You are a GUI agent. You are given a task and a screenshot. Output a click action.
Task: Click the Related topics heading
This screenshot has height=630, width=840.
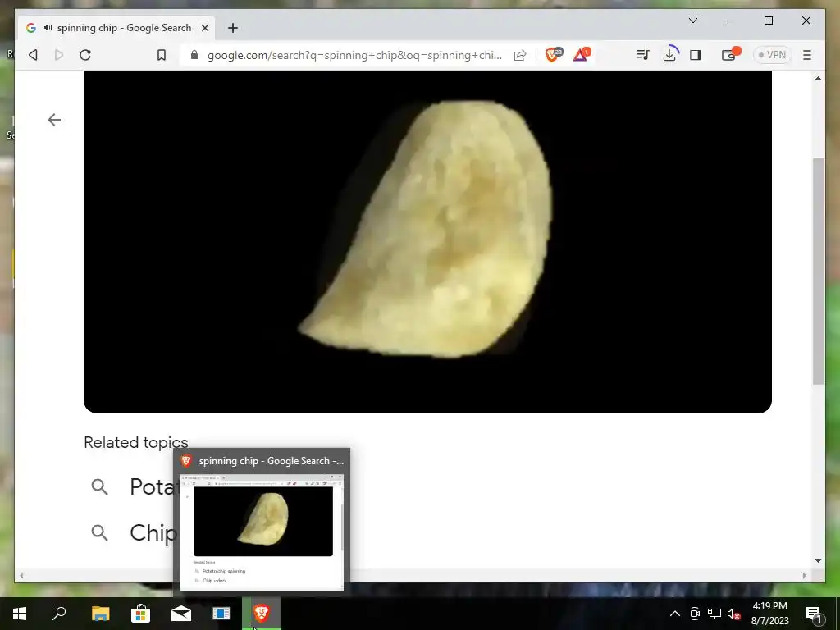pos(136,442)
